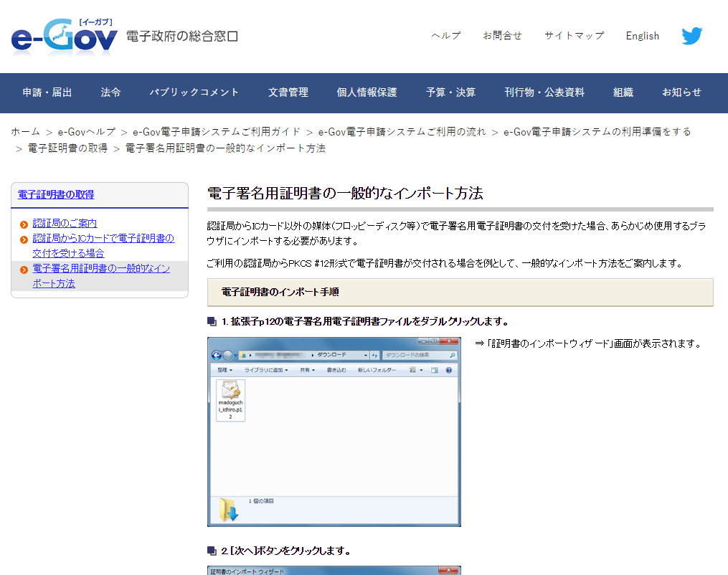Open 認証局のご案内 sidebar link
This screenshot has width=728, height=575.
click(x=65, y=224)
